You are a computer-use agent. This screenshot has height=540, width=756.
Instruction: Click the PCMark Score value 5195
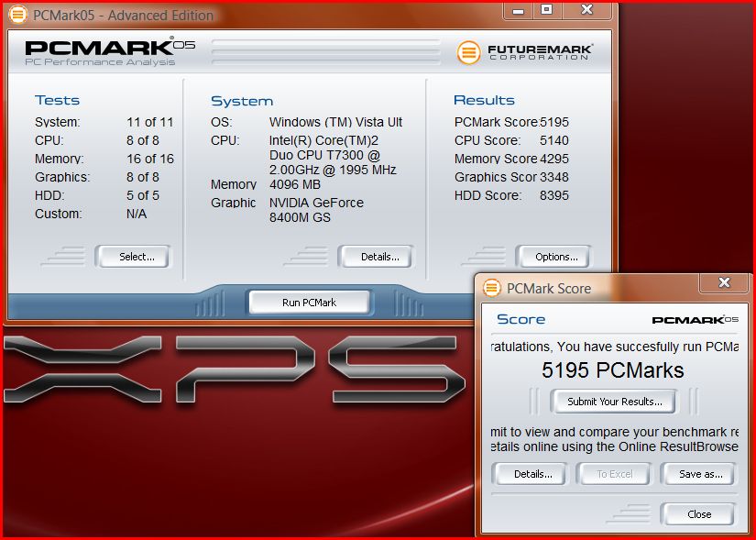554,122
